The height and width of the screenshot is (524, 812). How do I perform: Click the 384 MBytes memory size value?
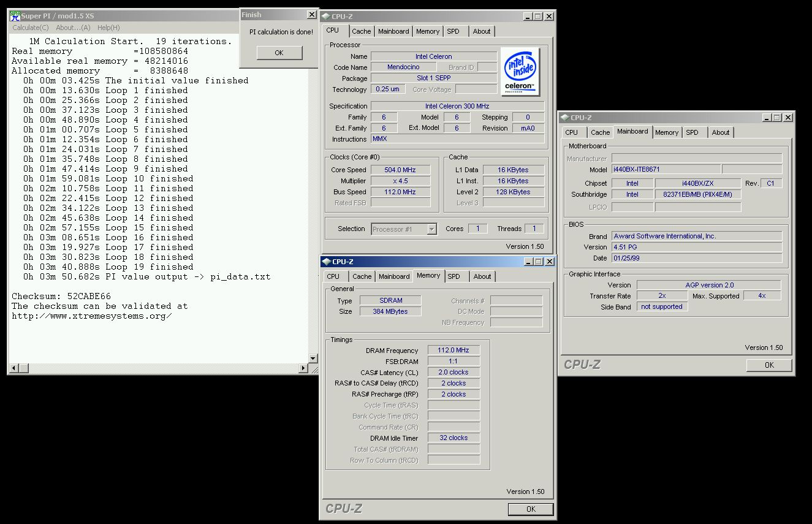coord(390,311)
